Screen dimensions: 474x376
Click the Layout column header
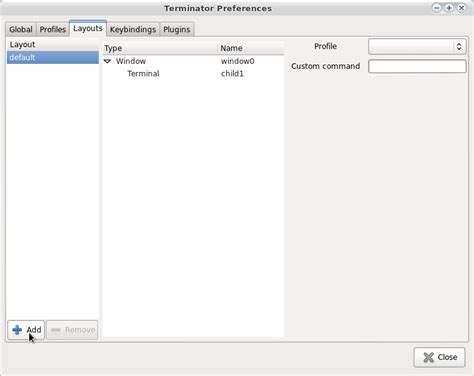[x=53, y=45]
